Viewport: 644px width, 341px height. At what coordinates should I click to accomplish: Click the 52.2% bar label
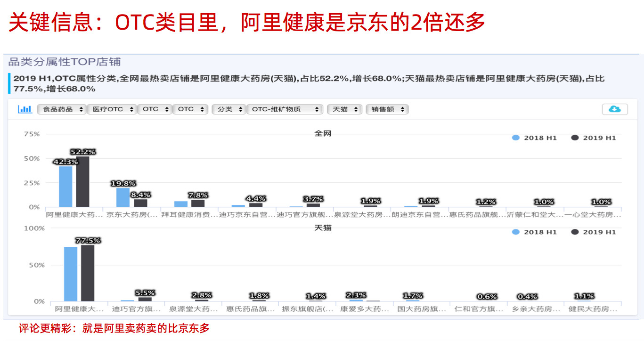[83, 152]
